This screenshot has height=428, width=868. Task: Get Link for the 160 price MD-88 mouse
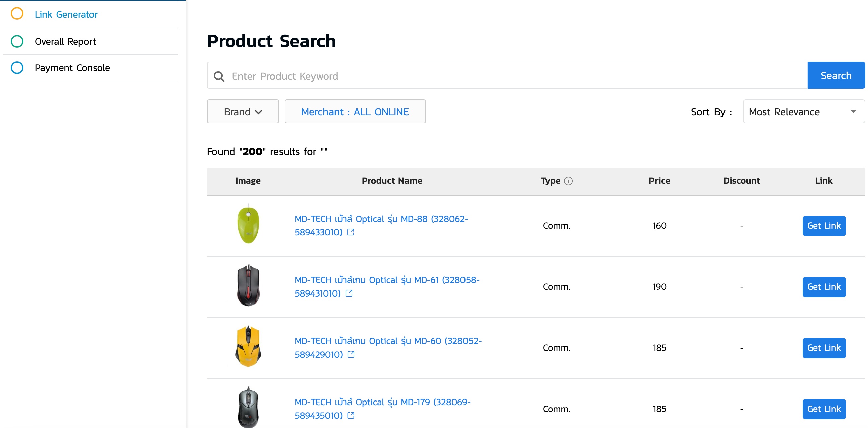point(823,226)
